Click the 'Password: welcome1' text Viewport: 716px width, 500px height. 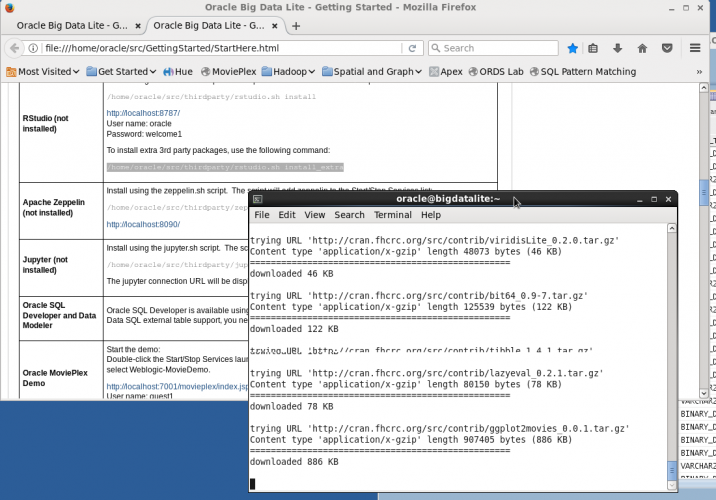(x=144, y=134)
